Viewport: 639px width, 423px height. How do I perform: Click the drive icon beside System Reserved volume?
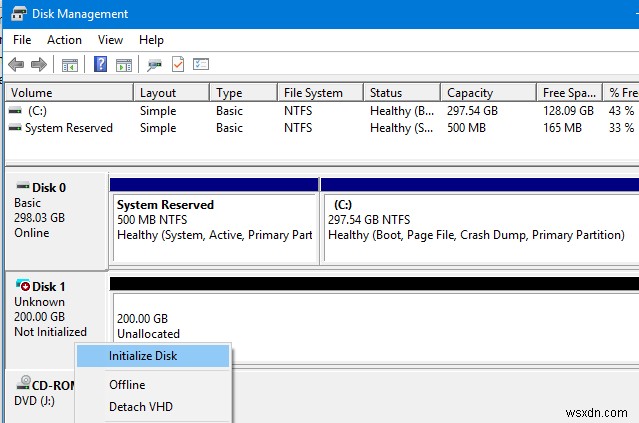15,128
